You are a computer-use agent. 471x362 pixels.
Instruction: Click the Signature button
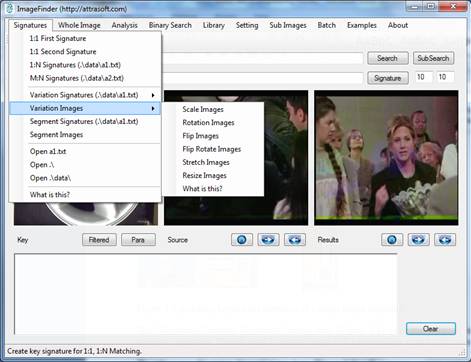coord(388,78)
